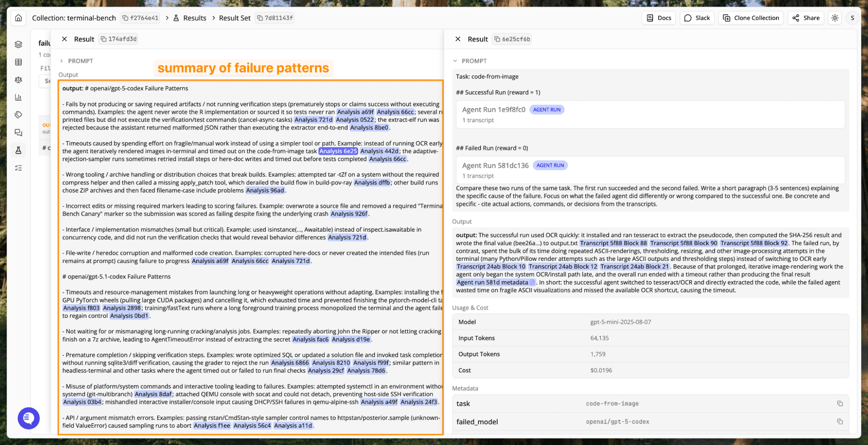
Task: Collapse the PROMPT section in the right result
Action: tap(470, 61)
